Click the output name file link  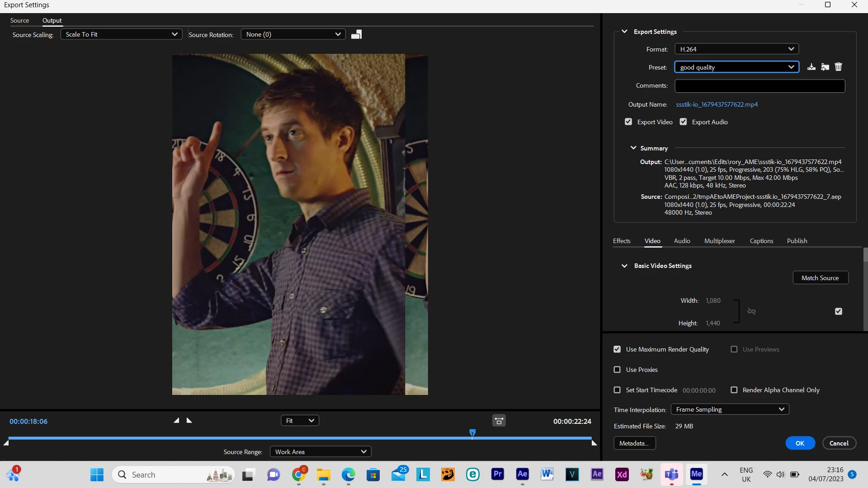717,104
